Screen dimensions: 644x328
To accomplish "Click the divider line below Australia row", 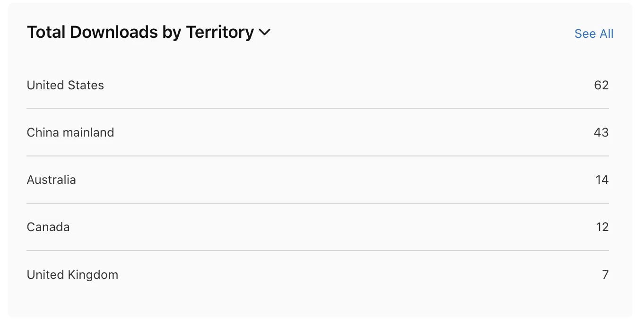I will (x=318, y=203).
